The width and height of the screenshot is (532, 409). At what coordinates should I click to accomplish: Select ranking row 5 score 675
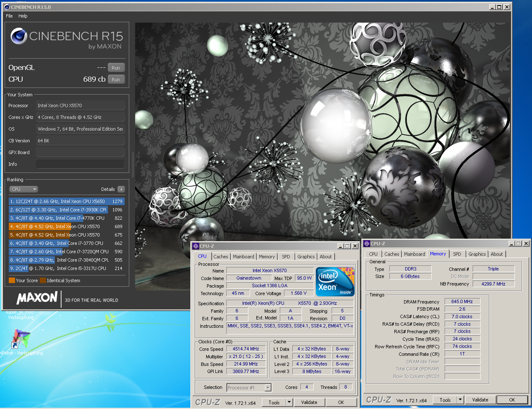coord(66,235)
